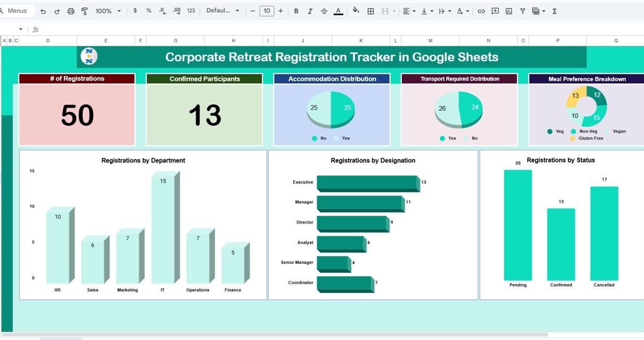Image resolution: width=644 pixels, height=340 pixels.
Task: Open the Functions sigma icon
Action: (x=555, y=11)
